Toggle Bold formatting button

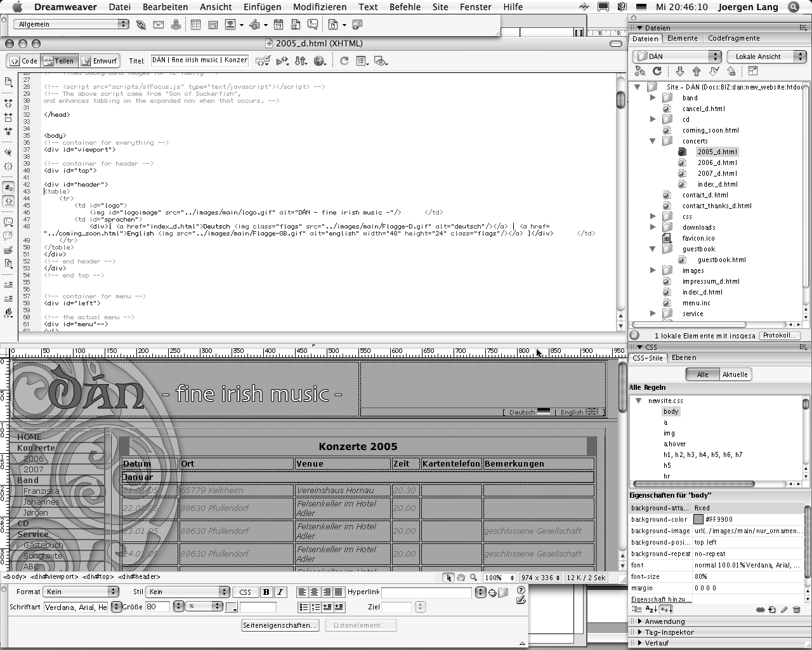click(266, 592)
